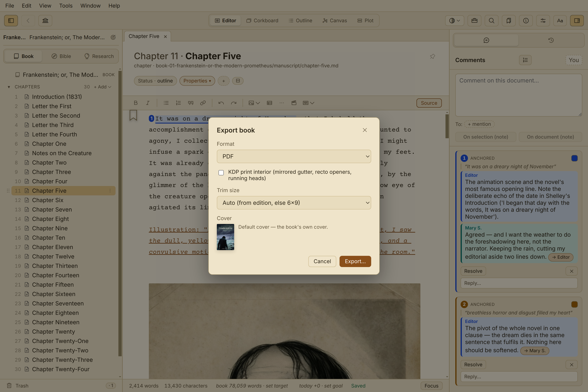This screenshot has width=588, height=392.
Task: Click the brown swatch on comment 2
Action: click(x=574, y=304)
